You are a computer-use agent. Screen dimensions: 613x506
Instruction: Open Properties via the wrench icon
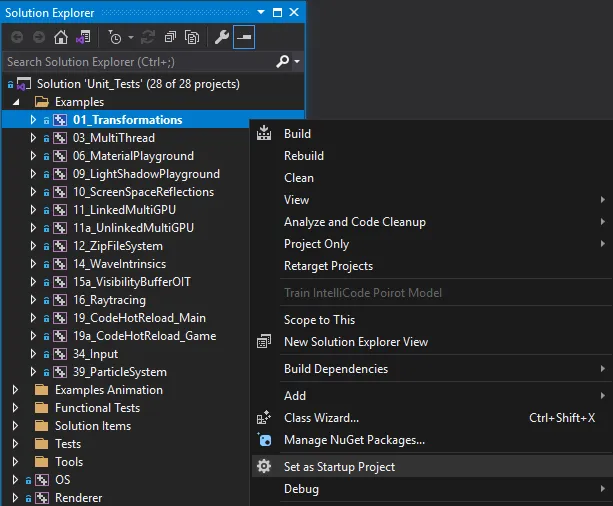pos(222,37)
